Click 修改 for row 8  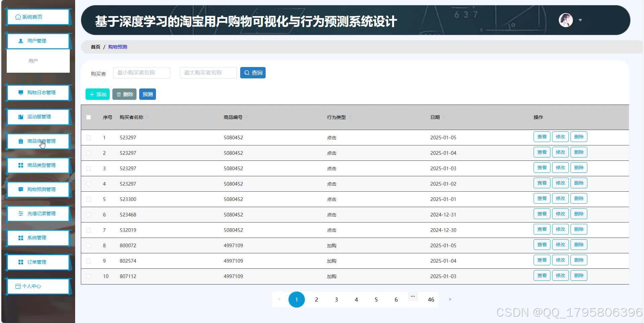(560, 245)
